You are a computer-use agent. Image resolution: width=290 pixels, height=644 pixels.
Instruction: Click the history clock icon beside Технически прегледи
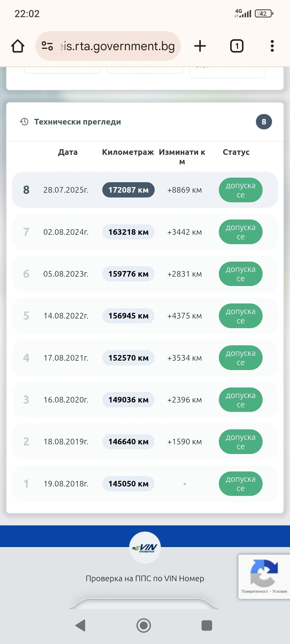tap(24, 122)
